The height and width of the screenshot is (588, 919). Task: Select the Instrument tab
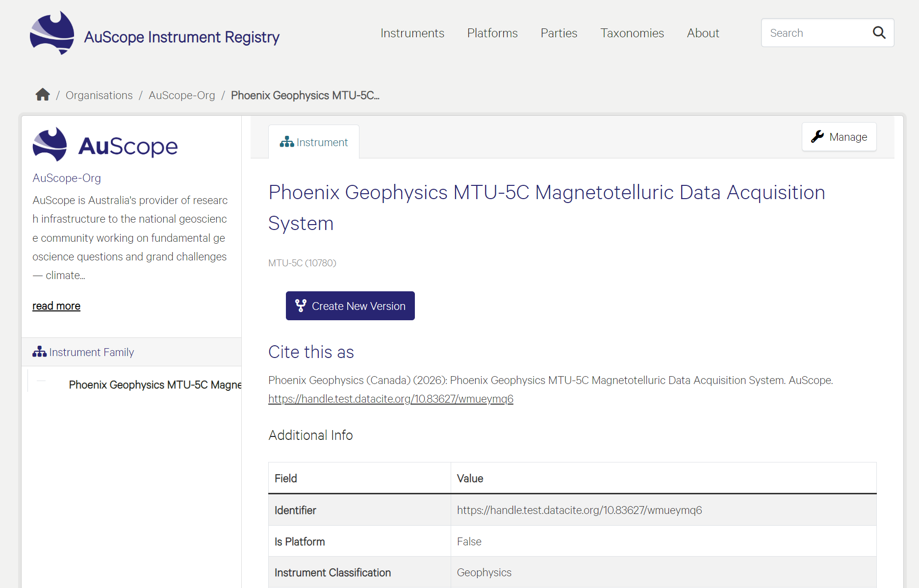coord(314,142)
